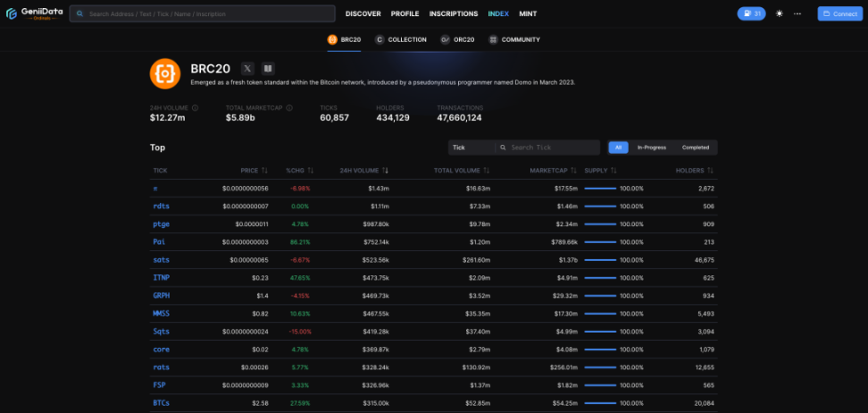Open the X (Twitter) icon beside BRC20
The image size is (868, 413).
247,68
